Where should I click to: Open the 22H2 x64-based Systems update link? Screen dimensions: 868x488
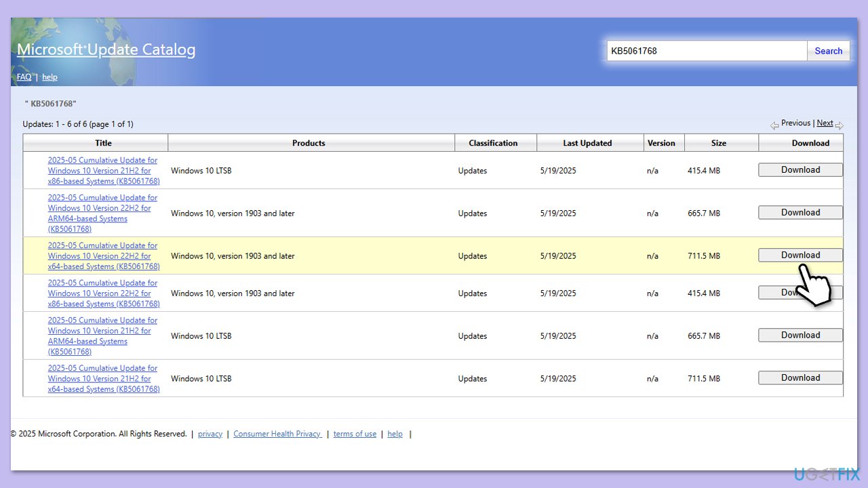(x=103, y=256)
